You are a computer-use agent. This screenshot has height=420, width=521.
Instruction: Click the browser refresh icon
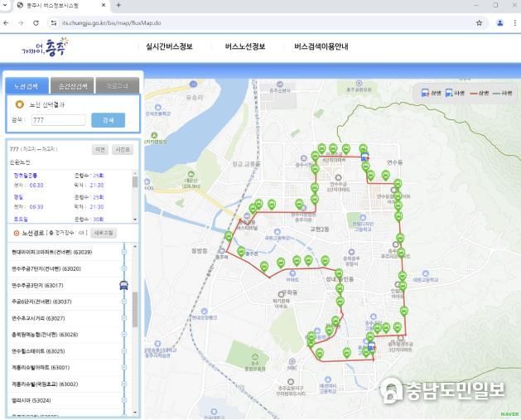point(36,22)
